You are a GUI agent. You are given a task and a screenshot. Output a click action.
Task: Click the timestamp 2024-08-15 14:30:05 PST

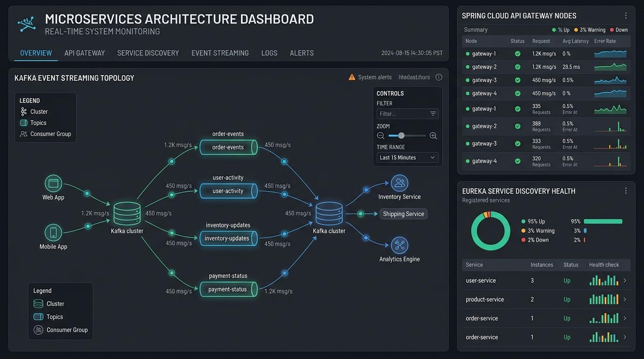[412, 53]
